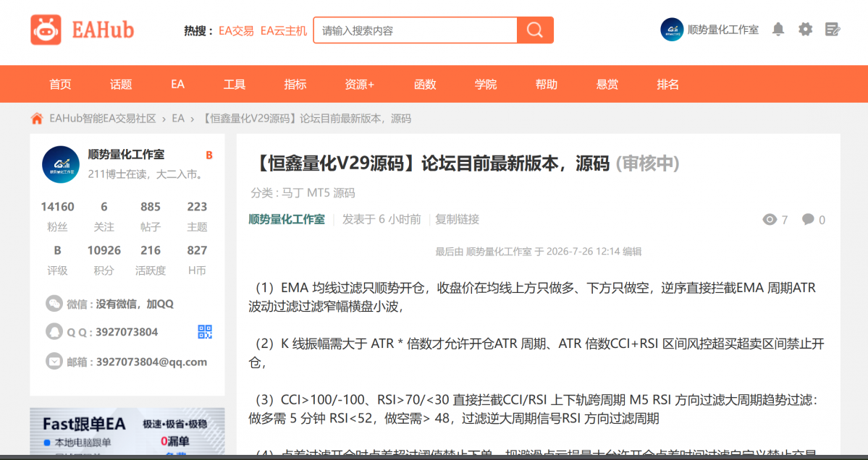This screenshot has width=868, height=460.
Task: Go to the 学院 nav tab
Action: click(486, 84)
